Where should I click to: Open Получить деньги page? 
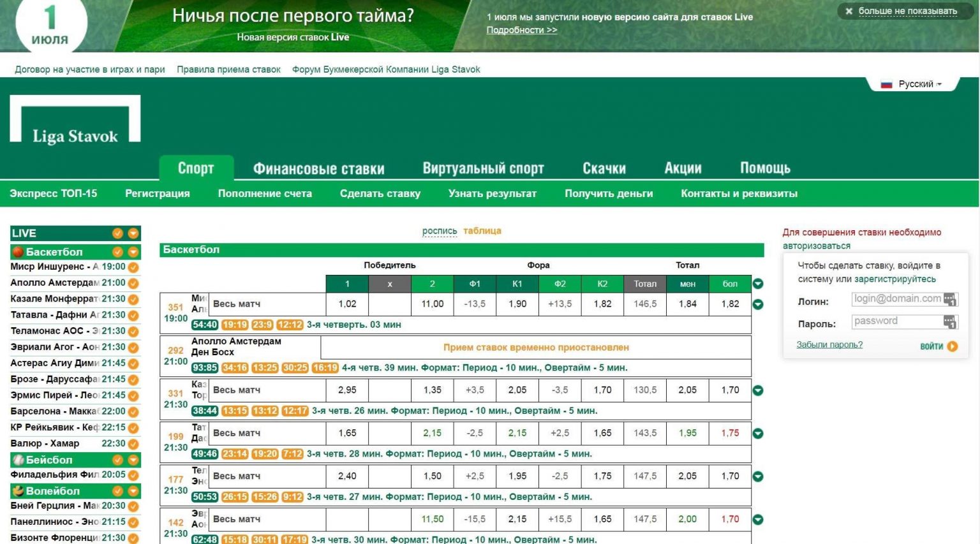(x=609, y=193)
